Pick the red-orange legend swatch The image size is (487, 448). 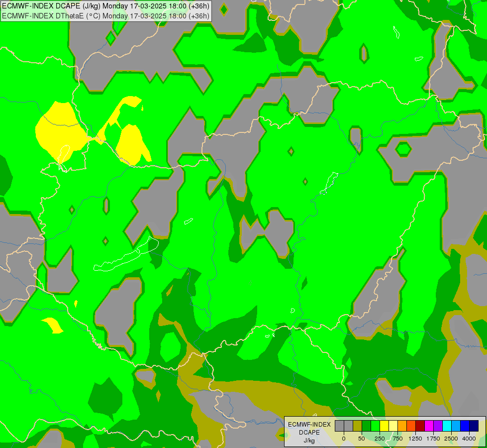pos(411,426)
